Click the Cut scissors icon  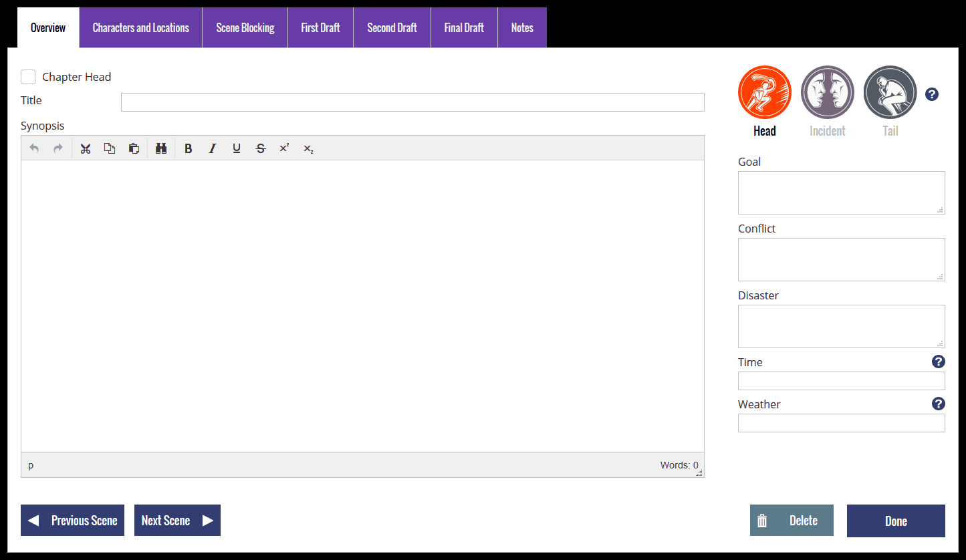pyautogui.click(x=86, y=148)
